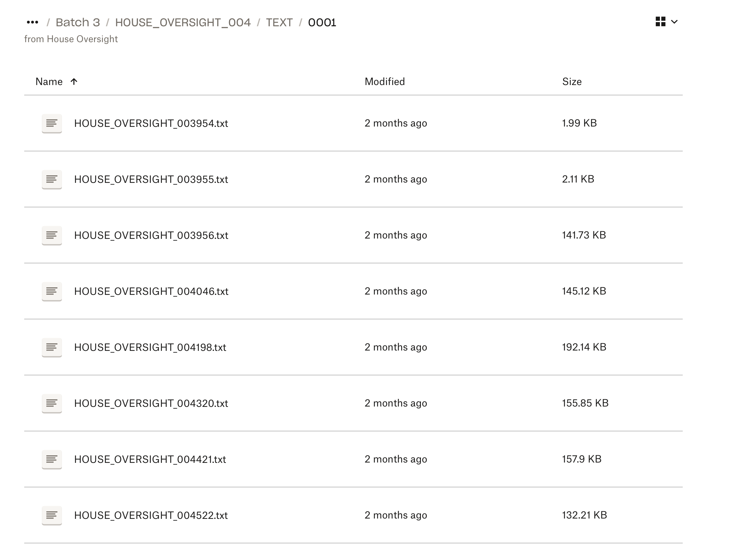Switch to grid view layout icon
The height and width of the screenshot is (560, 736).
tap(660, 22)
